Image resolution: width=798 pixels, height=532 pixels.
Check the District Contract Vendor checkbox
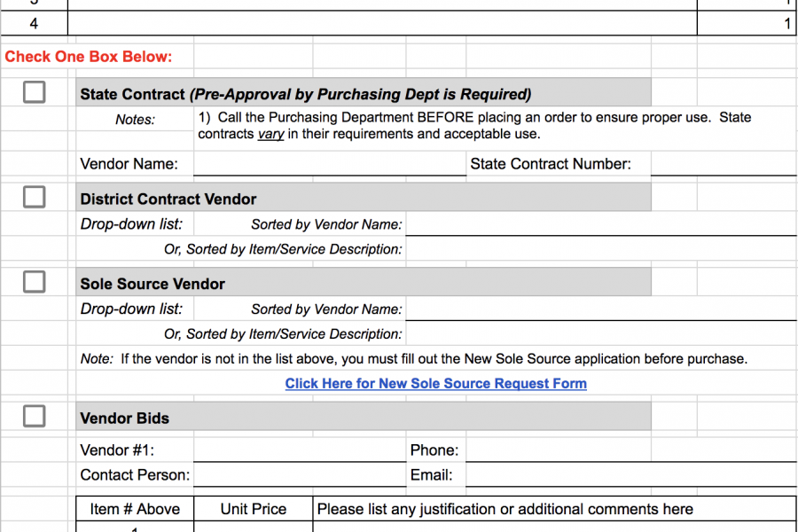tap(34, 197)
